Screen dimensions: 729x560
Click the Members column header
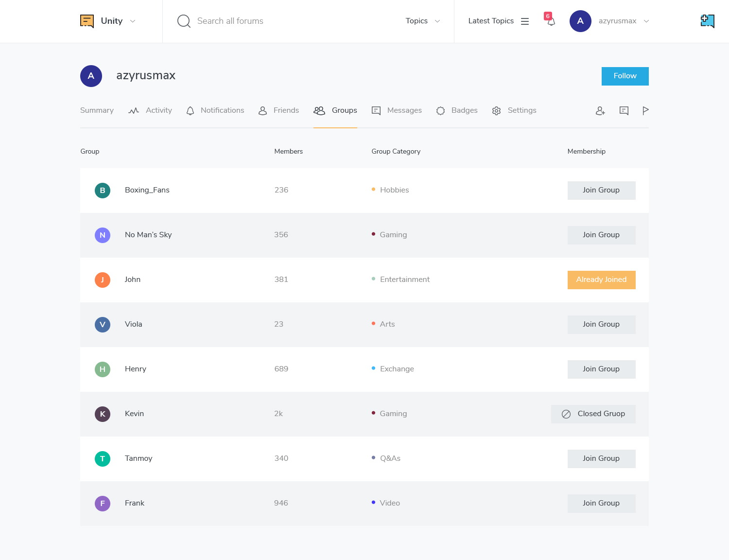coord(289,152)
